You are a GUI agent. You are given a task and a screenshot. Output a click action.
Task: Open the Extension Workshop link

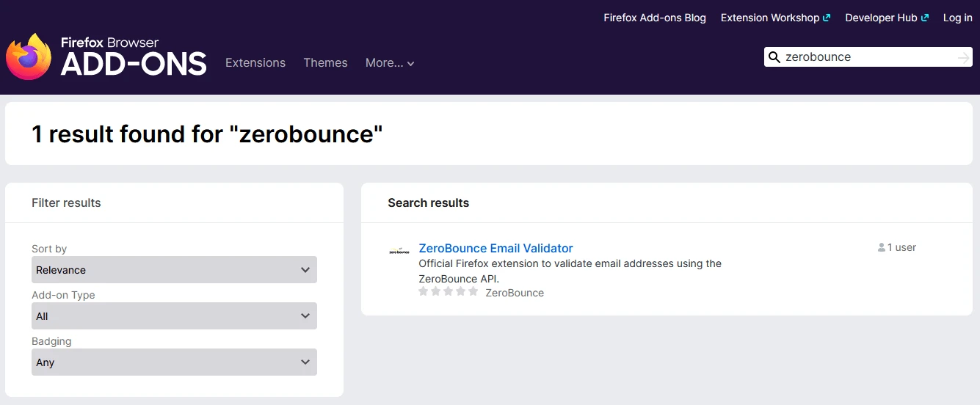pos(775,18)
